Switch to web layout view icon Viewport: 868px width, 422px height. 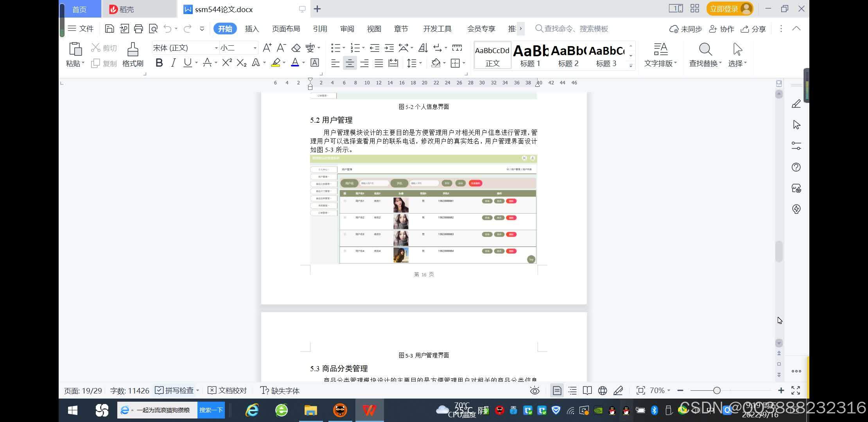pos(603,390)
